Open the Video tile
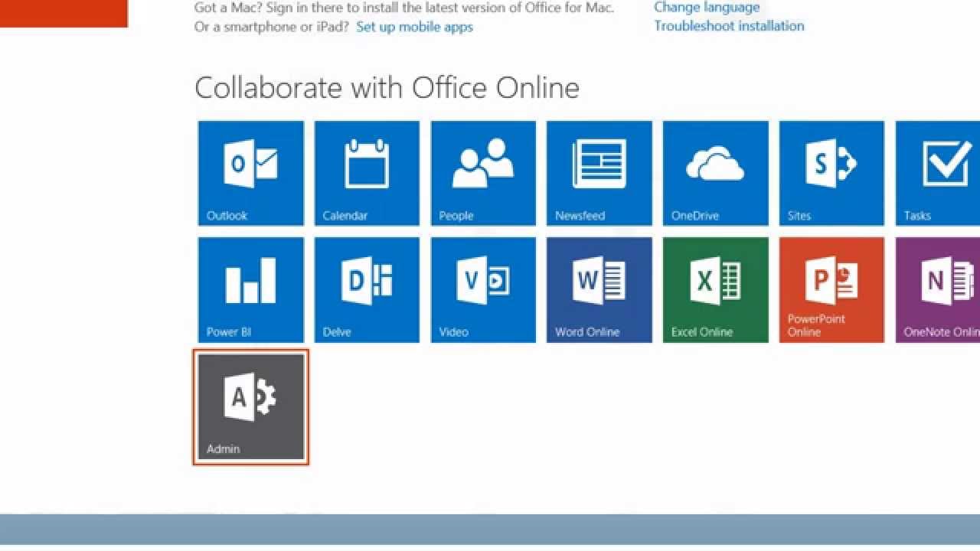980x551 pixels. (483, 290)
